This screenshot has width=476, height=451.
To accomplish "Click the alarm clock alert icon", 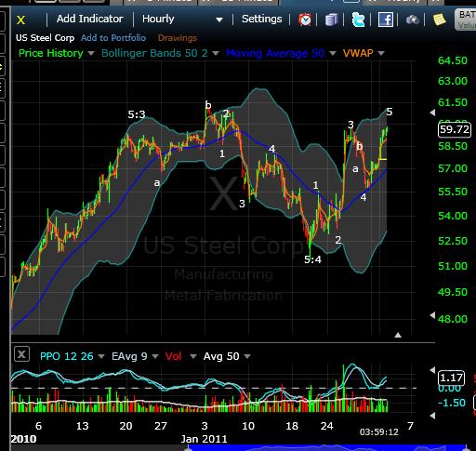I will pos(305,20).
